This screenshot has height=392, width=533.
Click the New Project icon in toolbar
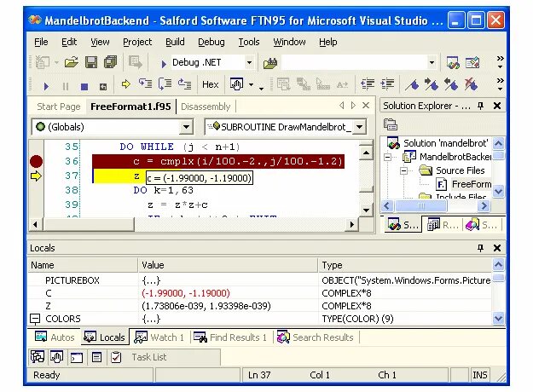43,62
